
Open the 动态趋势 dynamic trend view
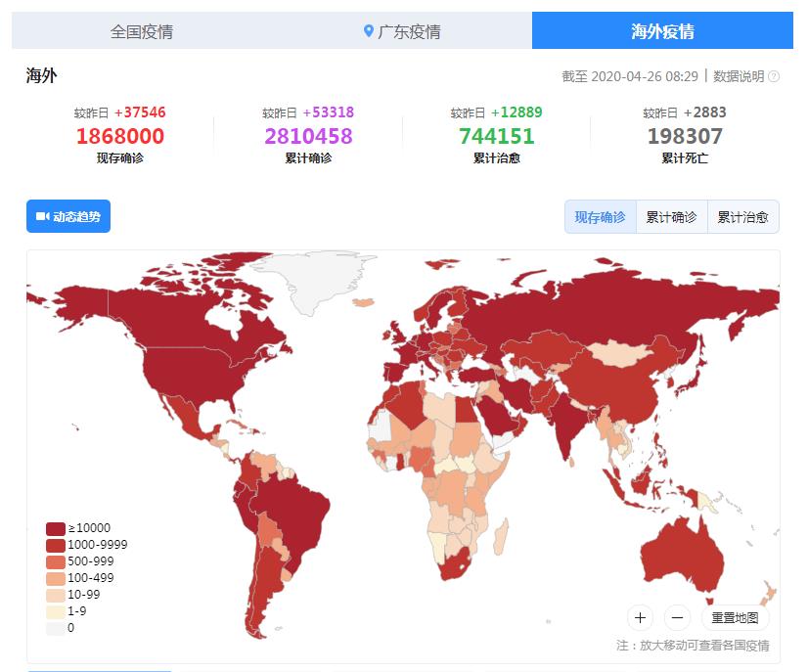point(68,216)
